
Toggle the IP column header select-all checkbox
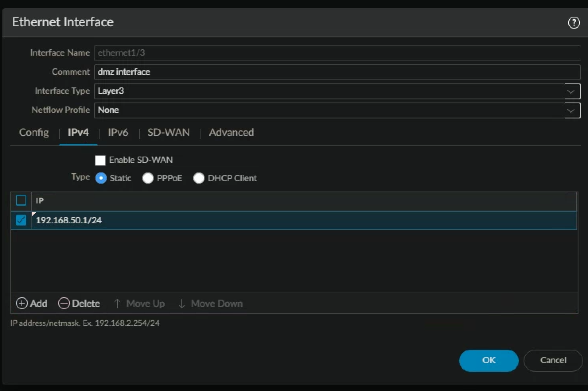click(21, 200)
